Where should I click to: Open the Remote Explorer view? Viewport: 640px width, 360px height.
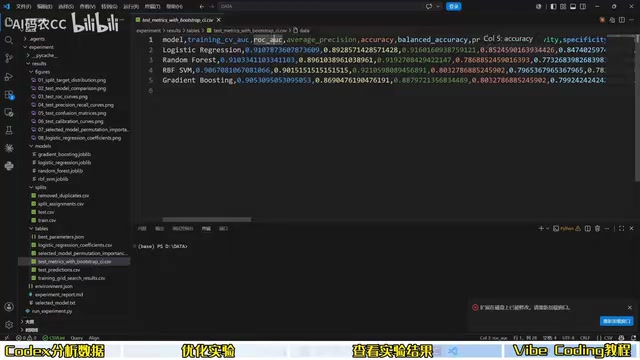(9, 113)
